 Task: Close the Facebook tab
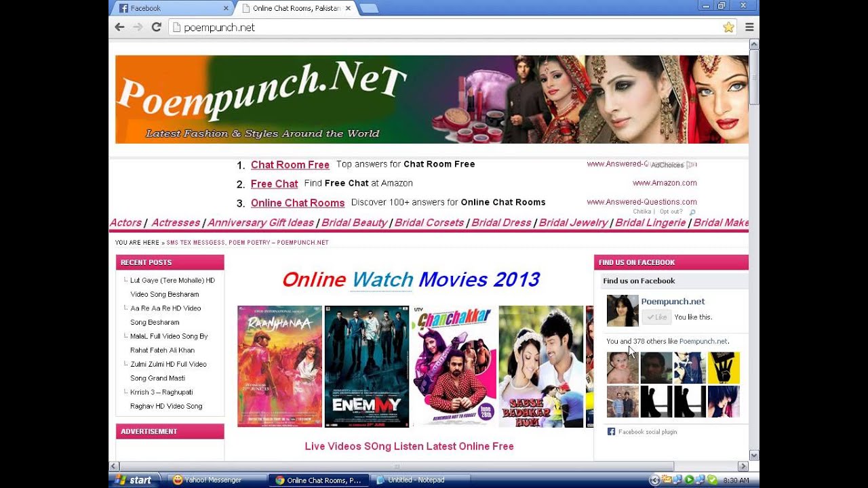click(x=226, y=8)
